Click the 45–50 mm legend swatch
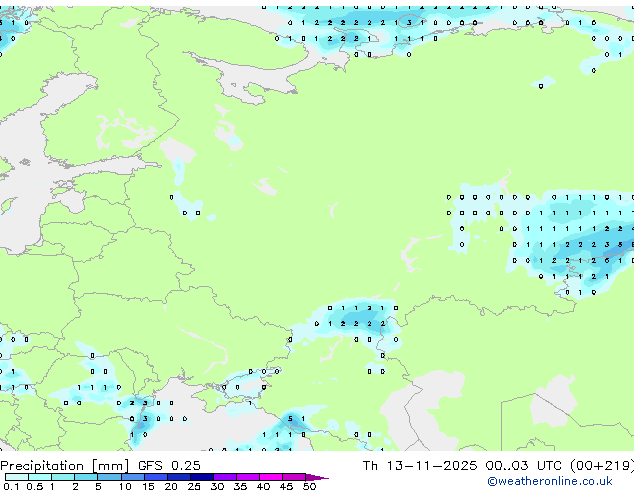The width and height of the screenshot is (634, 490). [294, 477]
